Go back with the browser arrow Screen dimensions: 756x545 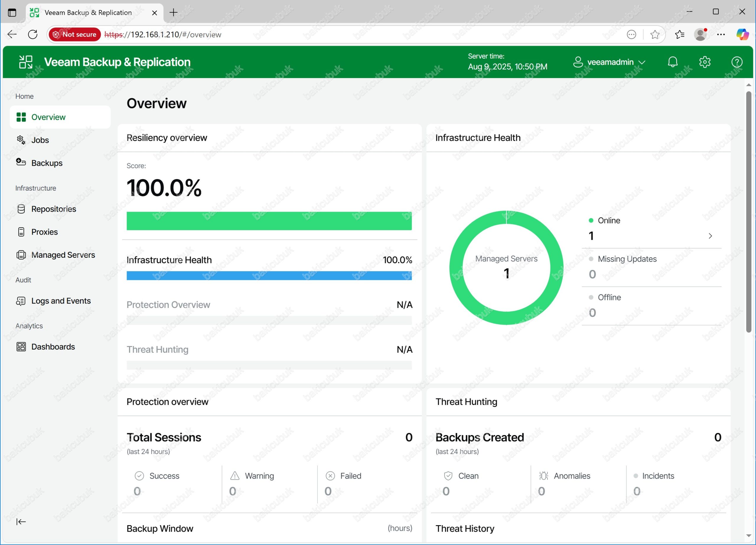[x=12, y=34]
